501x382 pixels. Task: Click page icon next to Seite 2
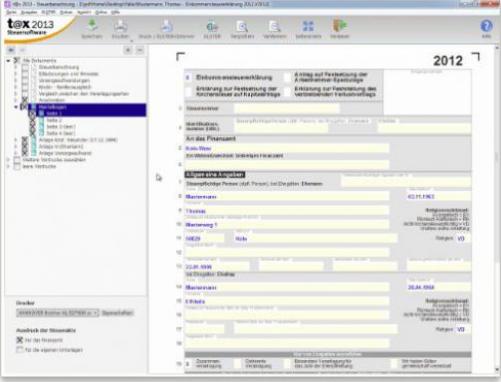tap(41, 120)
